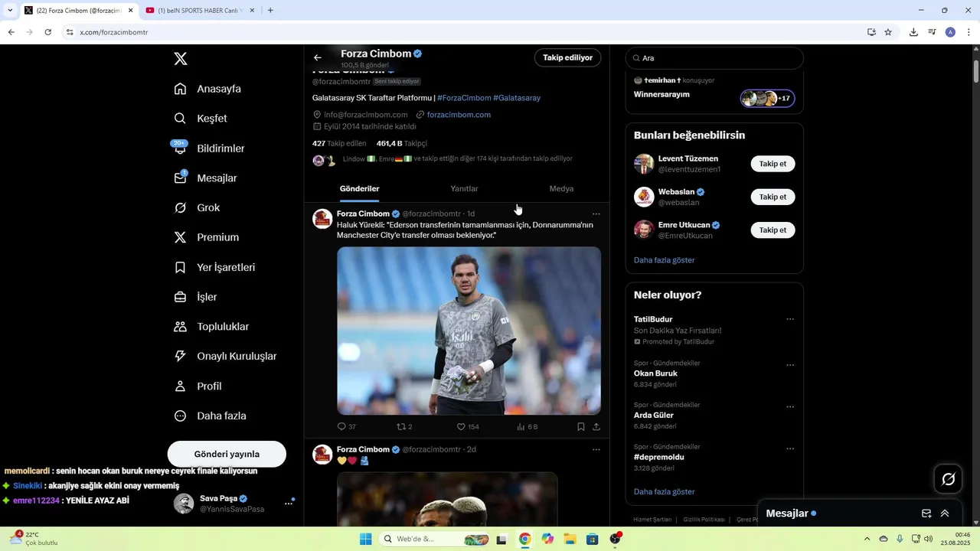Viewport: 980px width, 551px height.
Task: Follow Webaslan
Action: [x=773, y=197]
